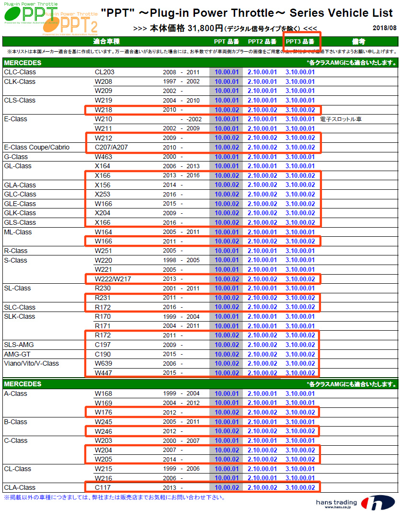Click year range "1998 - 2005" in the W220 row

(x=181, y=260)
